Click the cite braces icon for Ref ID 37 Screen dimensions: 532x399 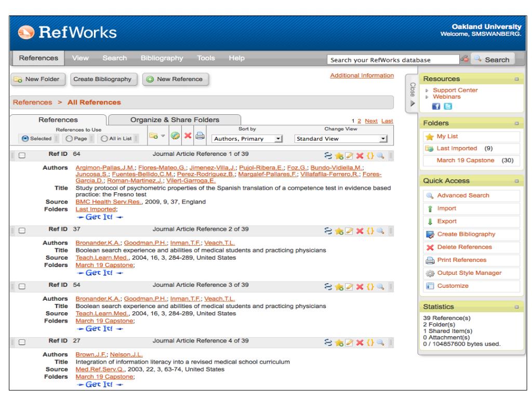pos(370,231)
